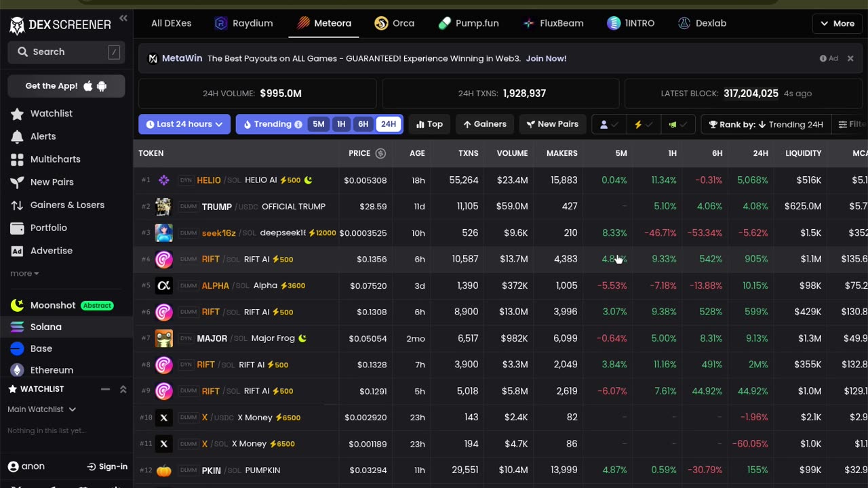Open Last 24 hours timeframe dropdown

184,124
